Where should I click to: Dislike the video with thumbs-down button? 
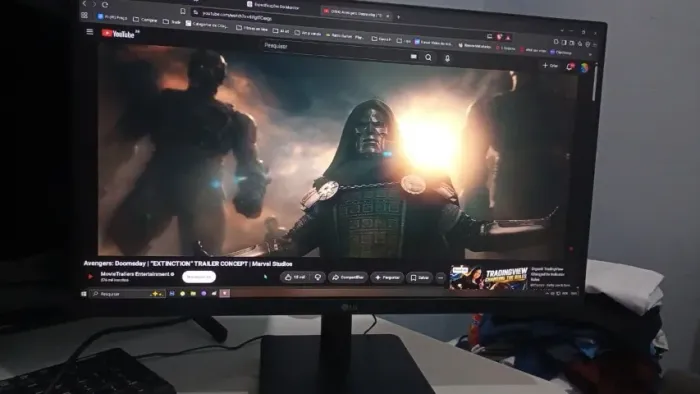coord(318,277)
